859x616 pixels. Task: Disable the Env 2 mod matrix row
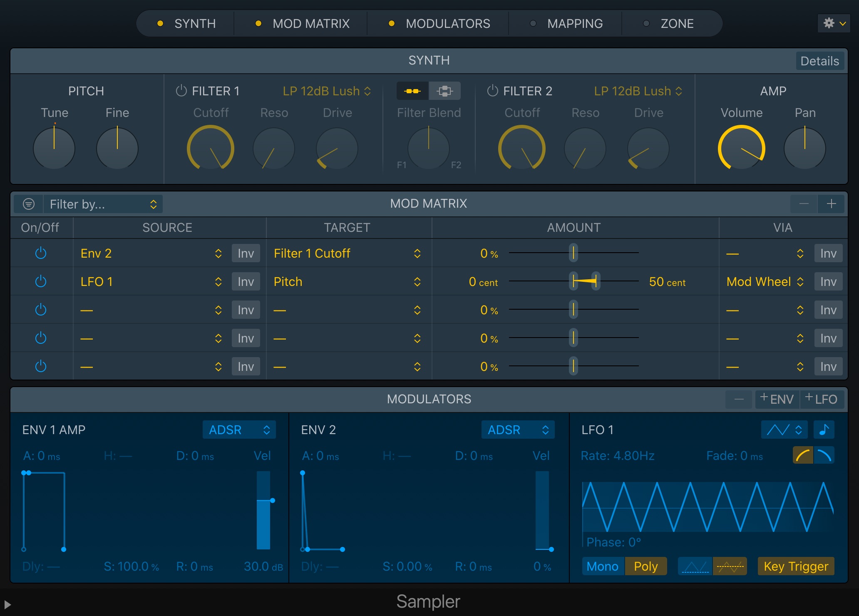pyautogui.click(x=41, y=253)
